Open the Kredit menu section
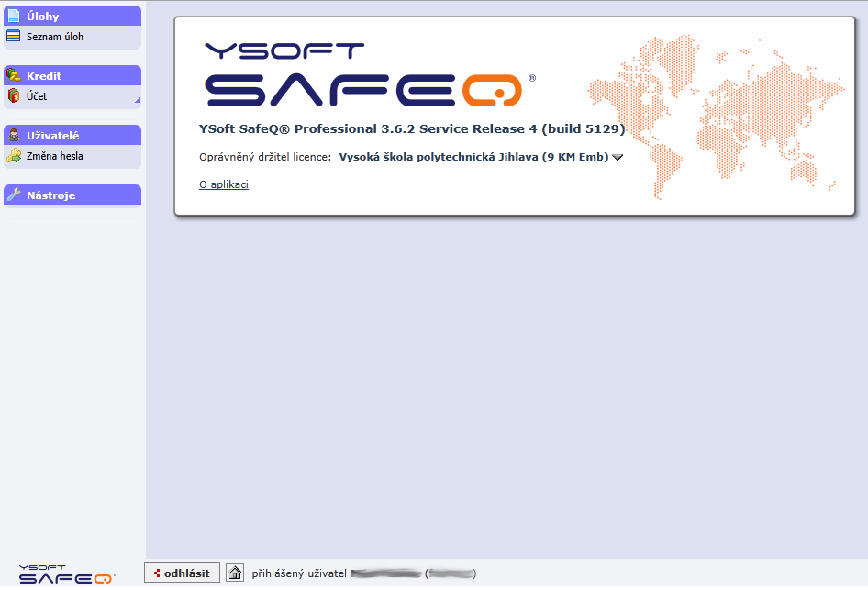Screen dimensions: 868x590 tap(72, 76)
